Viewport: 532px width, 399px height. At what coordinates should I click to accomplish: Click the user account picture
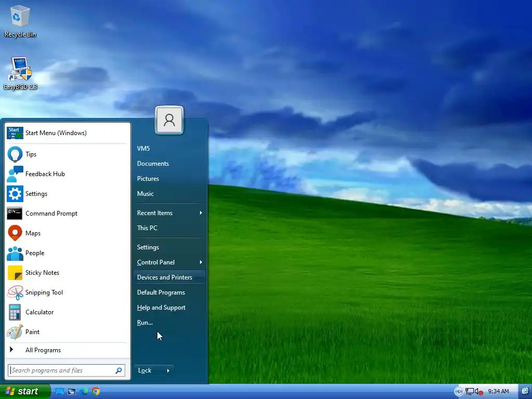169,120
